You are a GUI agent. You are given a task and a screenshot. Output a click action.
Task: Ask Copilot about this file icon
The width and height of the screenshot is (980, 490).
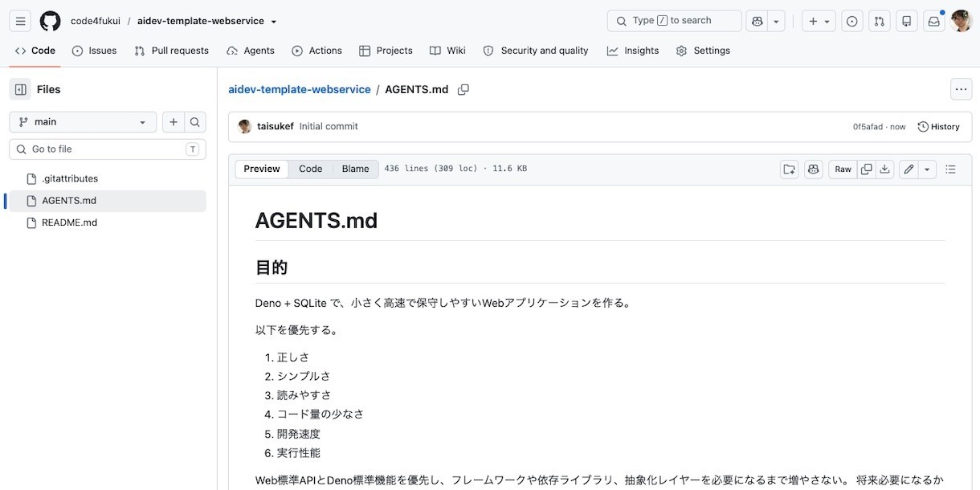[814, 169]
